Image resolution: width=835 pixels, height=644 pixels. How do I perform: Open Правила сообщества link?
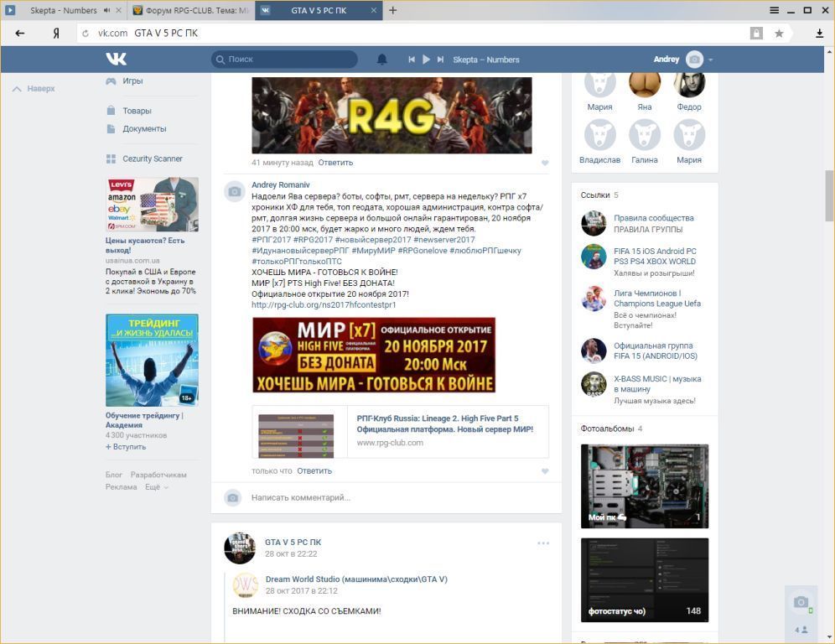coord(653,218)
